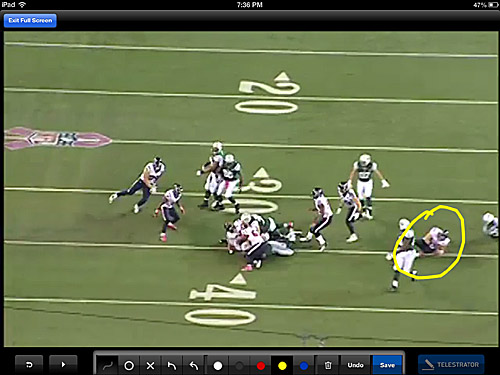Play the video clip
500x375 pixels.
click(x=63, y=365)
